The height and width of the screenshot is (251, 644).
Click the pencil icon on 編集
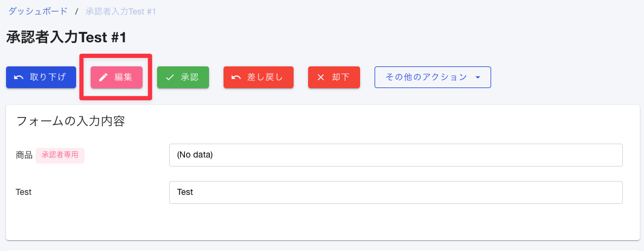(x=103, y=77)
